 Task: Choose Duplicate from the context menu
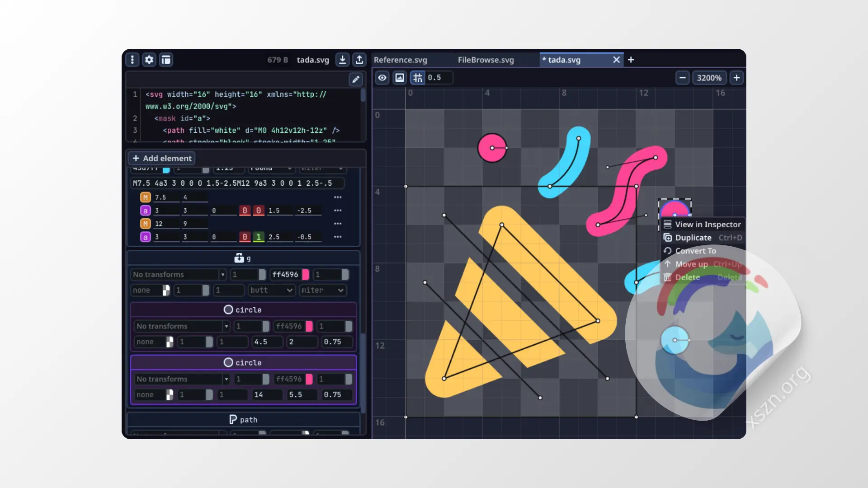coord(693,238)
